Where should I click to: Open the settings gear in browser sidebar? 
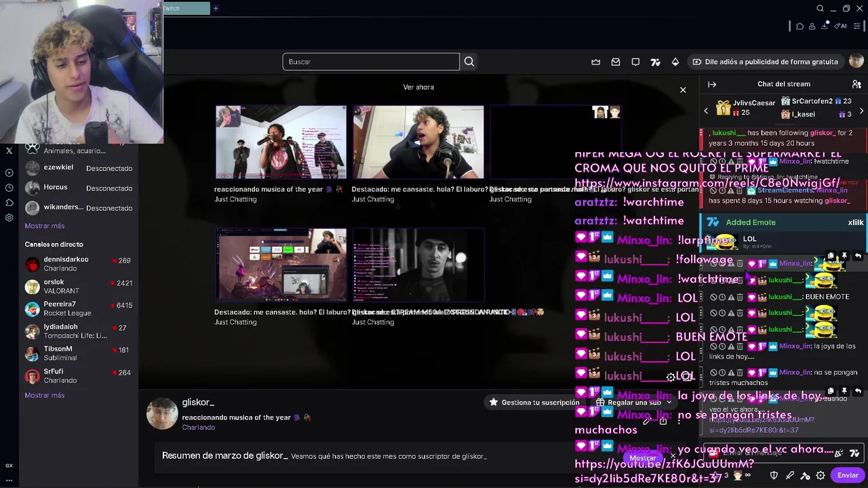9,218
